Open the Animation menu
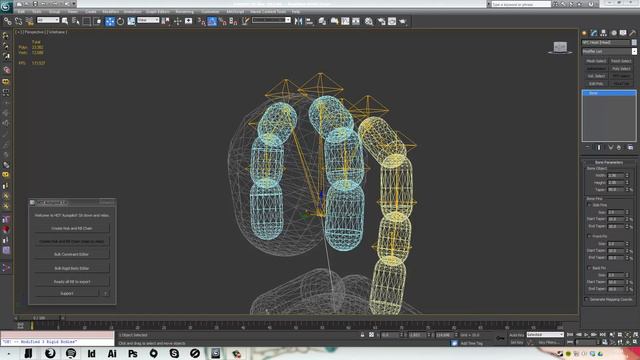The width and height of the screenshot is (640, 360). 132,12
